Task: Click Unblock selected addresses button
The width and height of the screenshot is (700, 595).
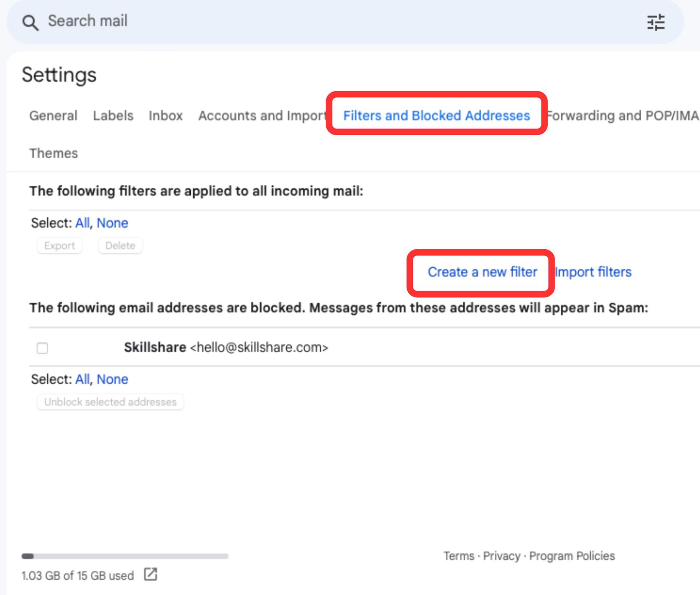Action: [110, 402]
